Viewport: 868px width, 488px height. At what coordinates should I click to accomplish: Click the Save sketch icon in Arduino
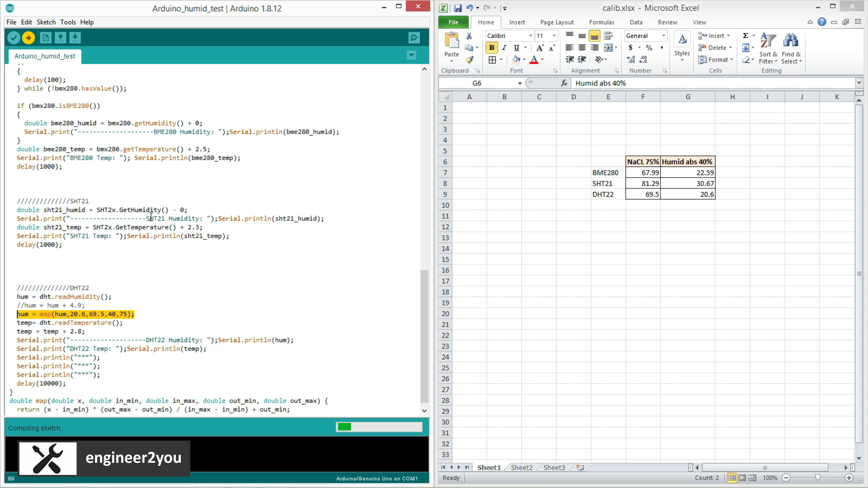[x=75, y=38]
